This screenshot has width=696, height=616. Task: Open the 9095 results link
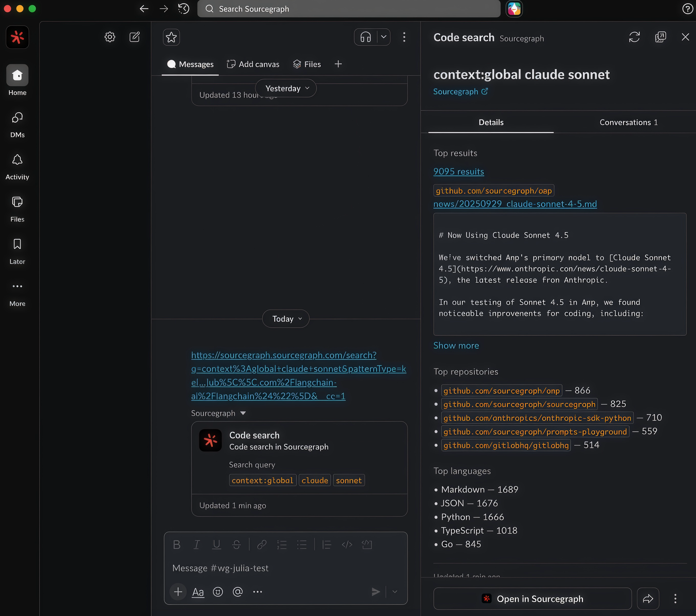click(x=458, y=172)
